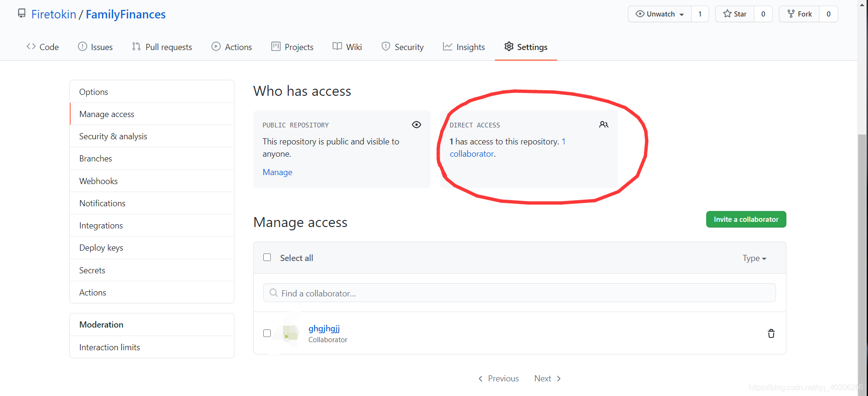Select Manage access in the sidebar
The width and height of the screenshot is (868, 396).
click(152, 114)
